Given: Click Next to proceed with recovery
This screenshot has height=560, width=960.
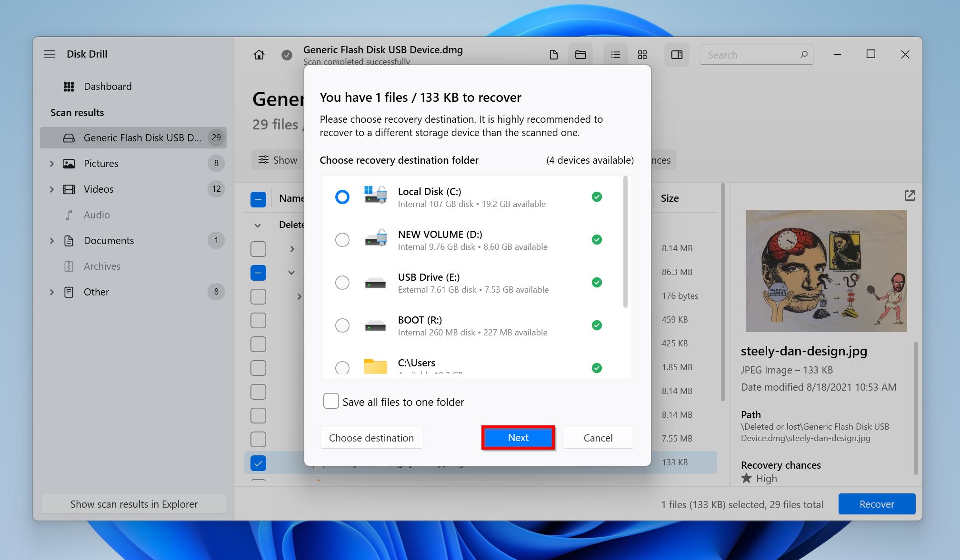Looking at the screenshot, I should point(519,437).
